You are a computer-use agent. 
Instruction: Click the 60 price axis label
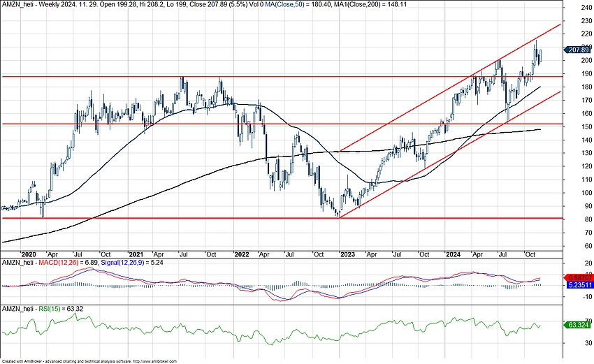click(x=588, y=246)
